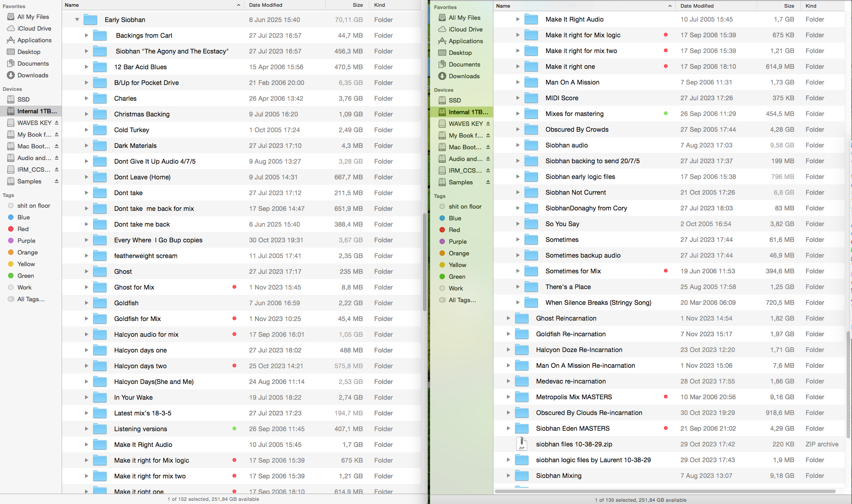This screenshot has width=852, height=504.
Task: Collapse the Early Siobhan folder
Action: click(x=77, y=20)
